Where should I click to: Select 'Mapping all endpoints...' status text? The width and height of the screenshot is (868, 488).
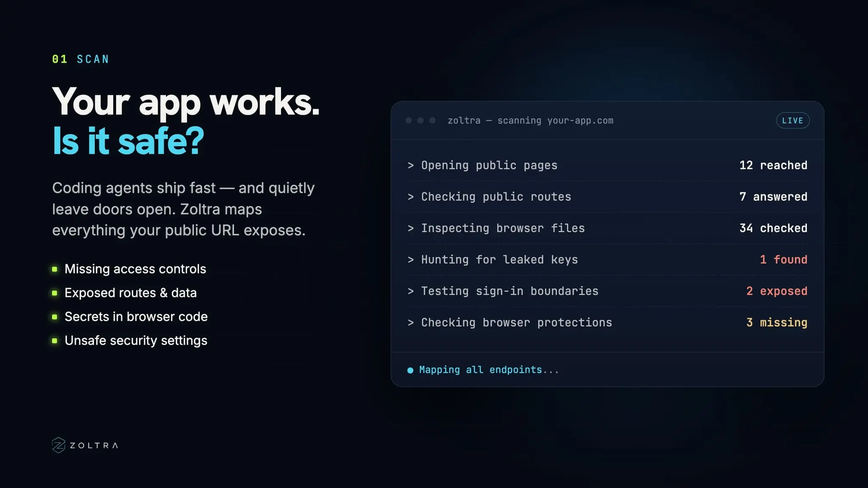coord(489,370)
